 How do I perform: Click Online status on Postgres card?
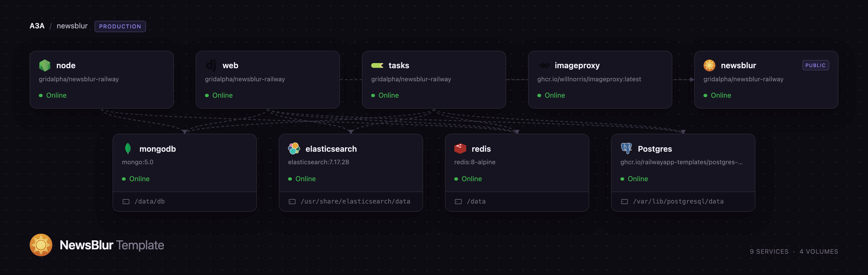click(634, 179)
